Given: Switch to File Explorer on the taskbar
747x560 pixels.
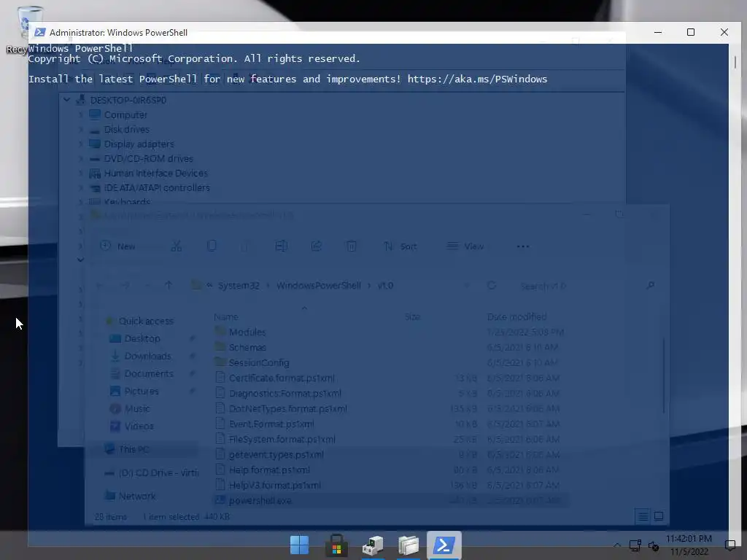Looking at the screenshot, I should [409, 545].
